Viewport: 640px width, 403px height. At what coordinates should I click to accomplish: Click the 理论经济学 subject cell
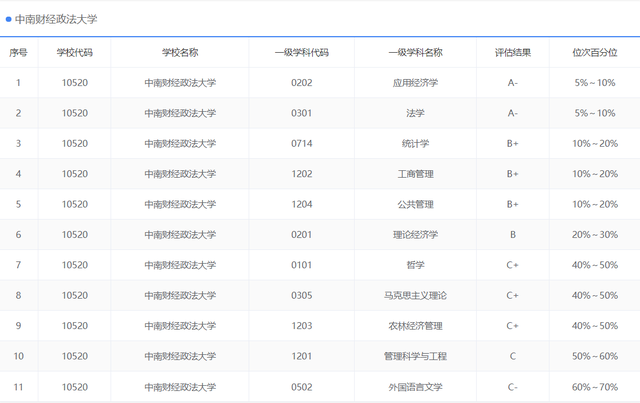(x=416, y=235)
